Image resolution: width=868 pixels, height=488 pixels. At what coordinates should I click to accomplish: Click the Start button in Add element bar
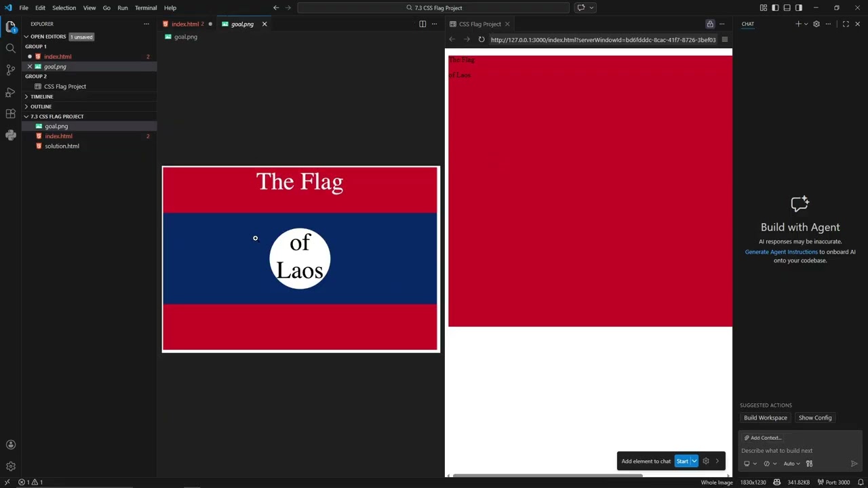click(x=682, y=461)
